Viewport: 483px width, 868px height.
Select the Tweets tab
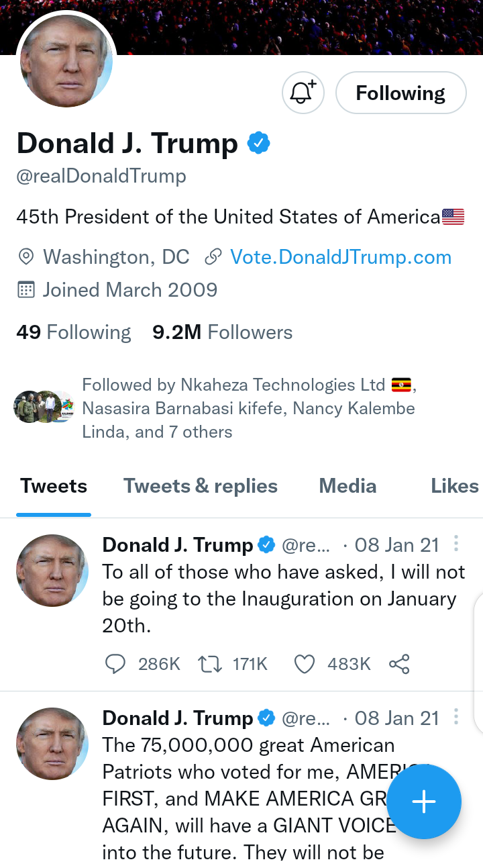coord(54,486)
